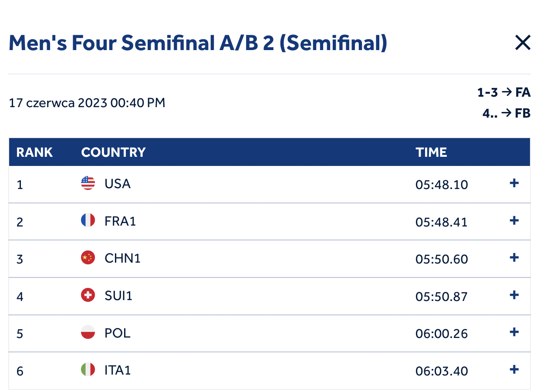Click the USA flag icon
The height and width of the screenshot is (392, 540).
click(88, 183)
